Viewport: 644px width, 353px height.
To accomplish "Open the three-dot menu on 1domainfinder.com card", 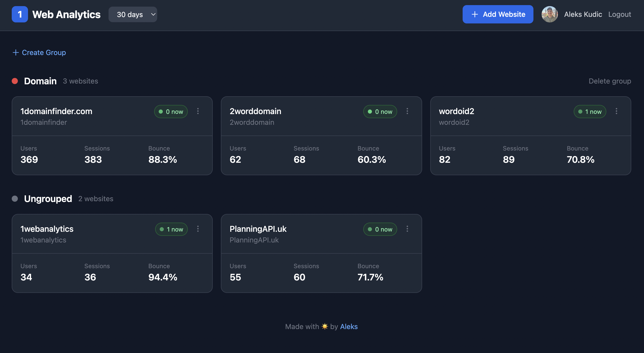I will (198, 111).
